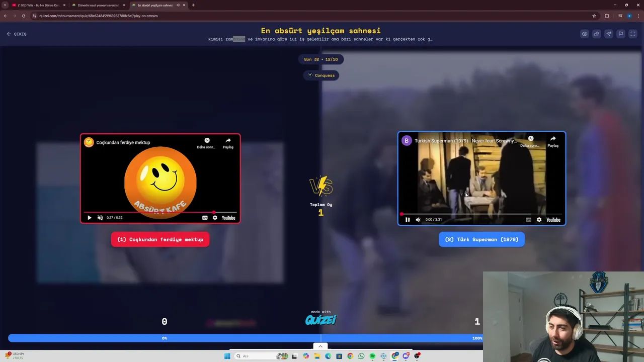Viewport: 644px width, 362px height.
Task: Click the Absürt Kafe channel avatar
Action: (x=89, y=142)
